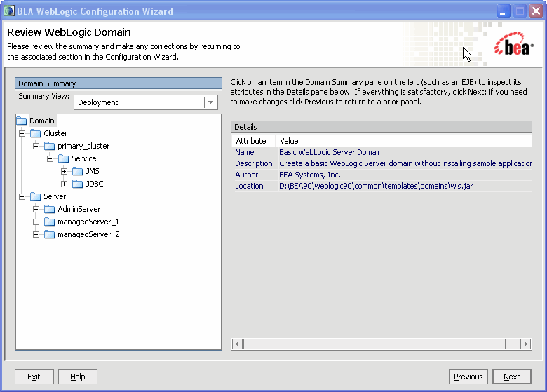This screenshot has width=547, height=392.
Task: Click the Exit button
Action: pyautogui.click(x=34, y=377)
